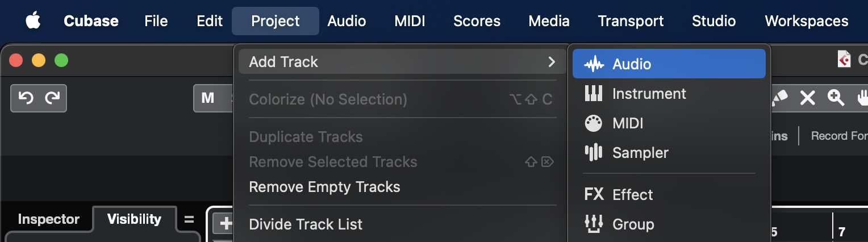The height and width of the screenshot is (242, 868).
Task: Select the Audio track waveform icon
Action: click(594, 64)
